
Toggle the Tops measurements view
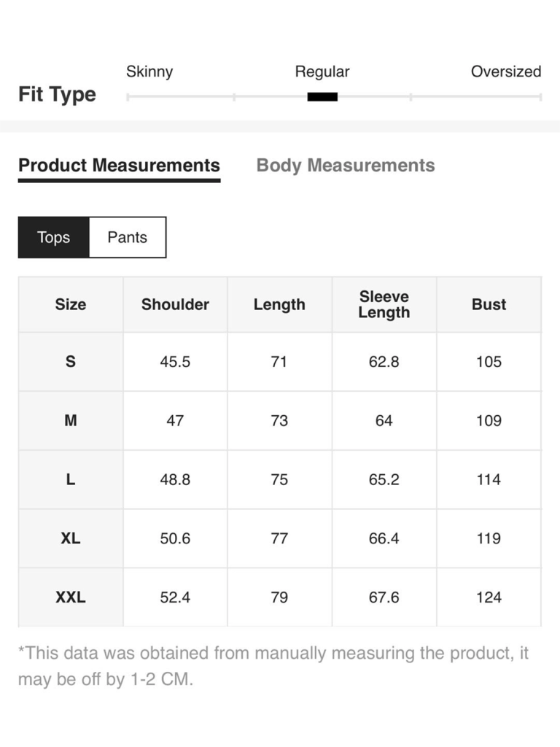coord(53,236)
